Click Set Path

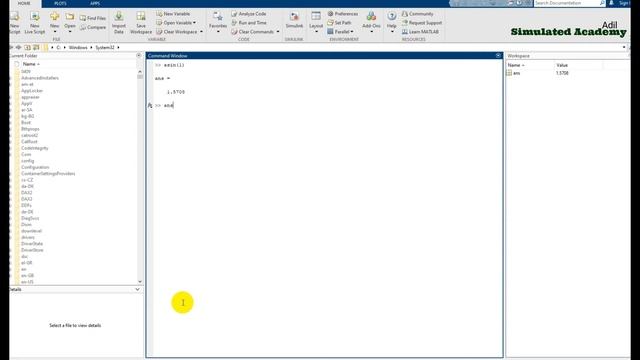[339, 23]
